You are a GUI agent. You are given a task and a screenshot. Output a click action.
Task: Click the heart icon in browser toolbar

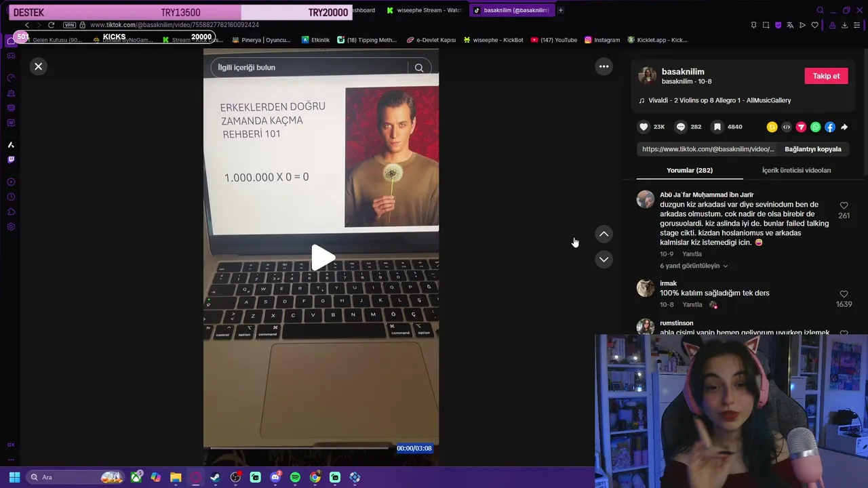[x=814, y=25]
